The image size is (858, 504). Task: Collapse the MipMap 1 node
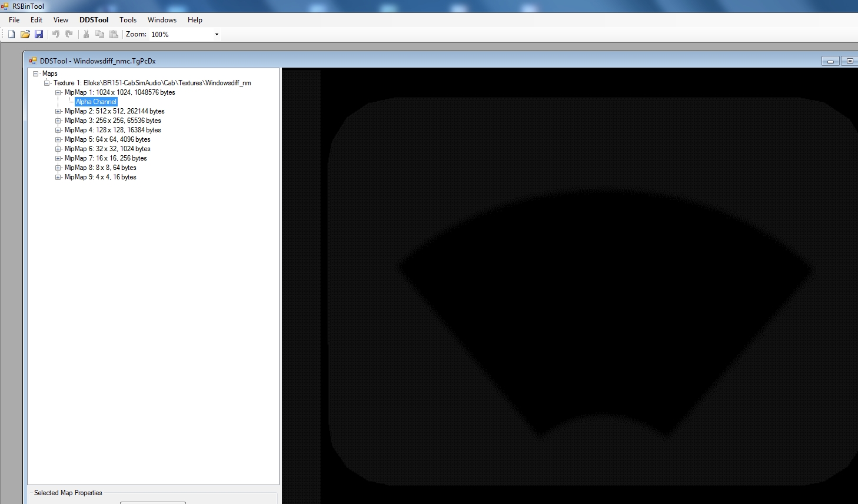(58, 92)
